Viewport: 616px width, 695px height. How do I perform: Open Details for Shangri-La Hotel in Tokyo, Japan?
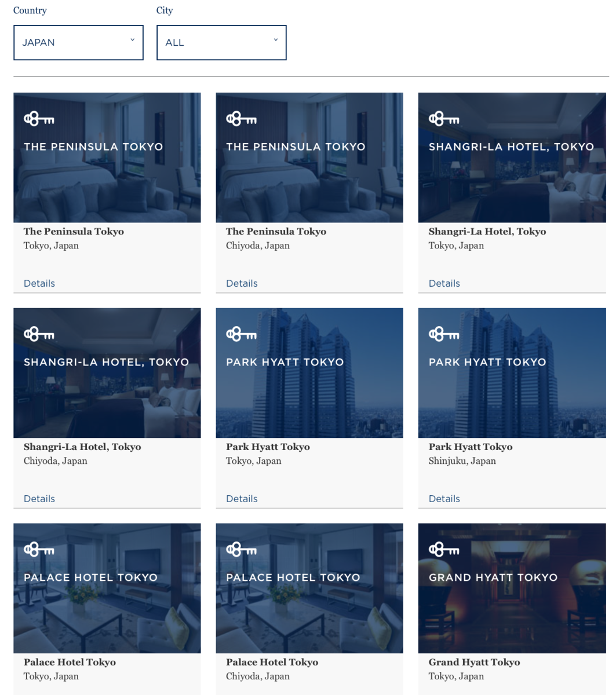click(444, 283)
